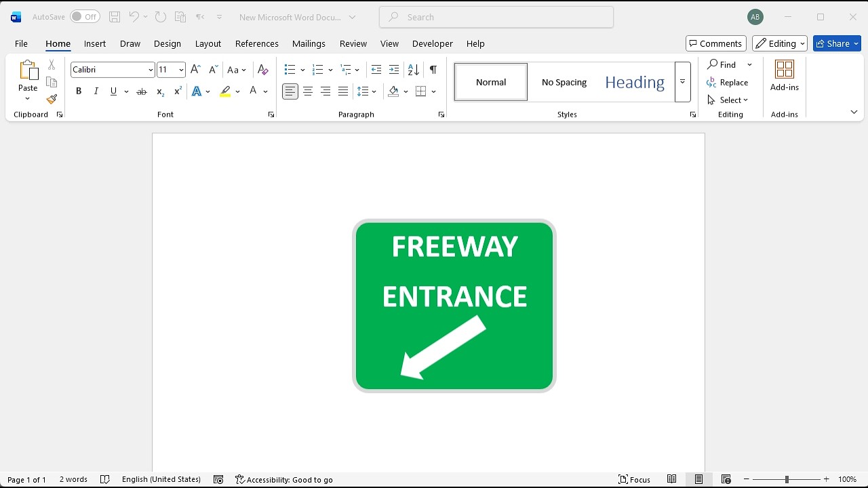
Task: Open the File tab
Action: tap(21, 43)
